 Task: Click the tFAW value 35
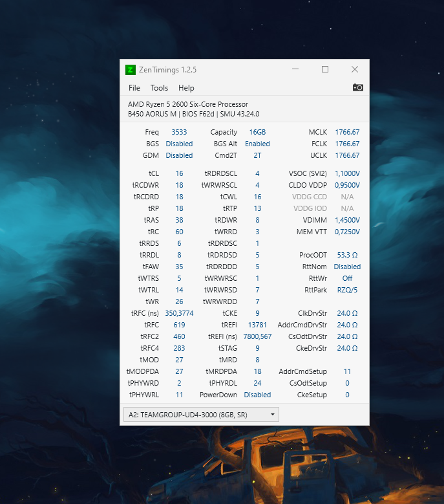[179, 267]
